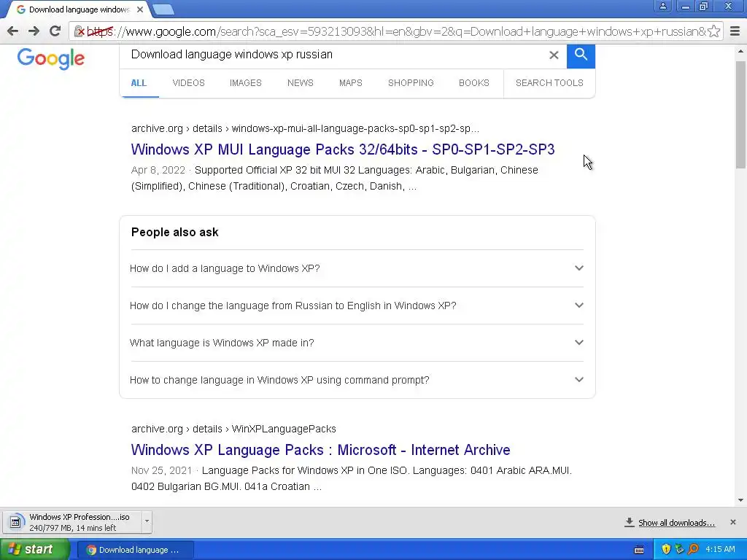Expand the command prompt language question
Viewport: 747px width, 560px height.
[x=357, y=380]
